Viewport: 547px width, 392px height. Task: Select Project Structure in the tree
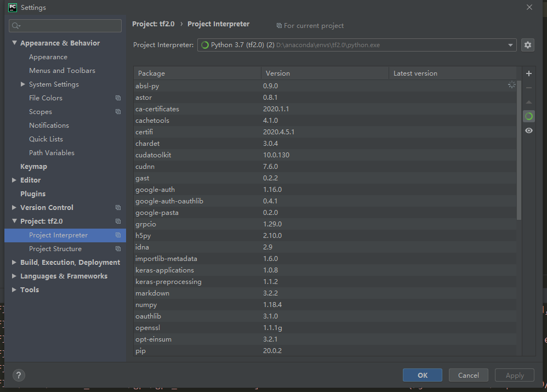(55, 249)
